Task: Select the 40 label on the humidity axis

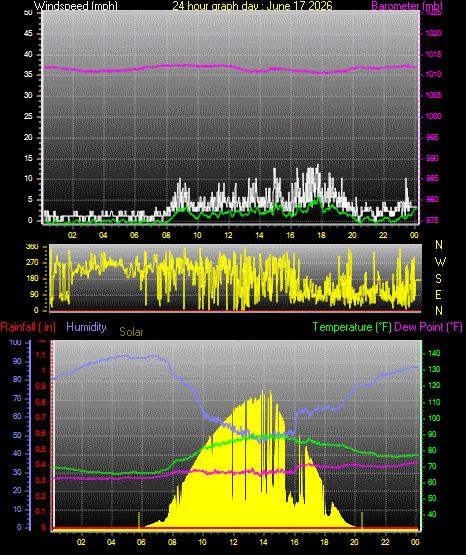Action: point(17,453)
